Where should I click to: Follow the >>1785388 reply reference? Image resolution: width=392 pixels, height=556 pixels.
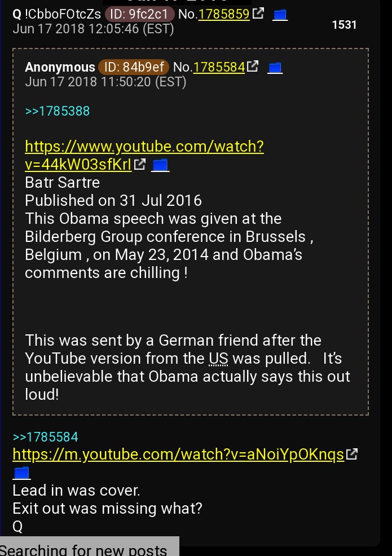tap(58, 111)
